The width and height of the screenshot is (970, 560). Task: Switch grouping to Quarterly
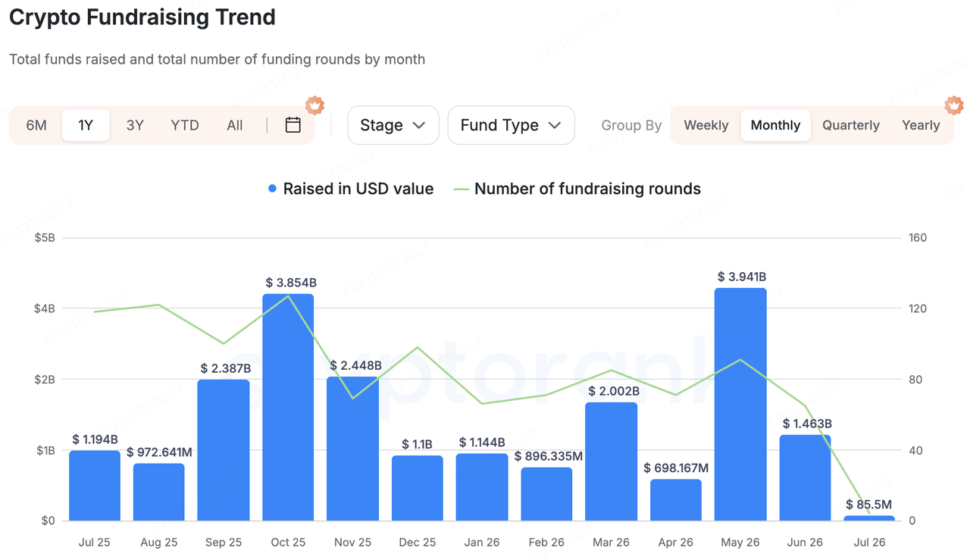(851, 125)
